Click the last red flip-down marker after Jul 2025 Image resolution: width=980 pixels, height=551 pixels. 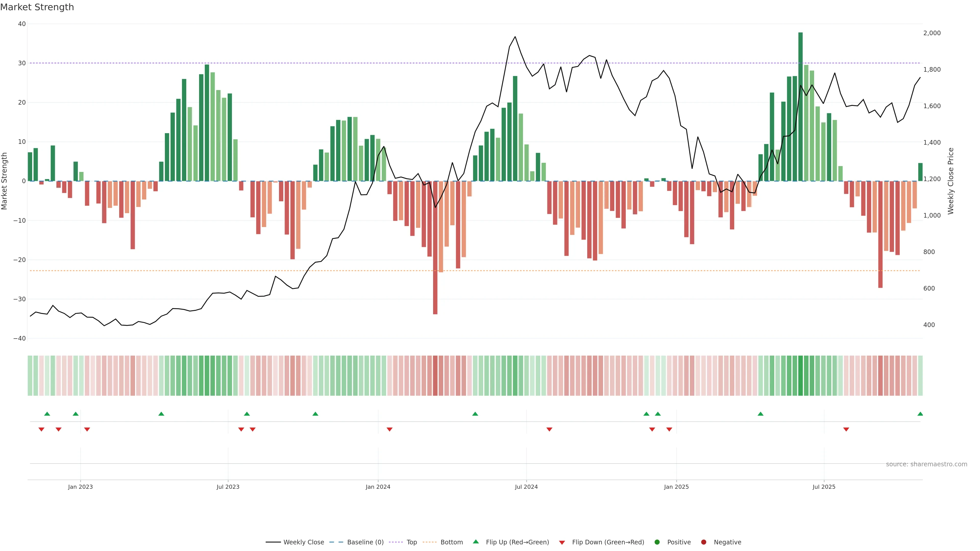[x=846, y=429]
